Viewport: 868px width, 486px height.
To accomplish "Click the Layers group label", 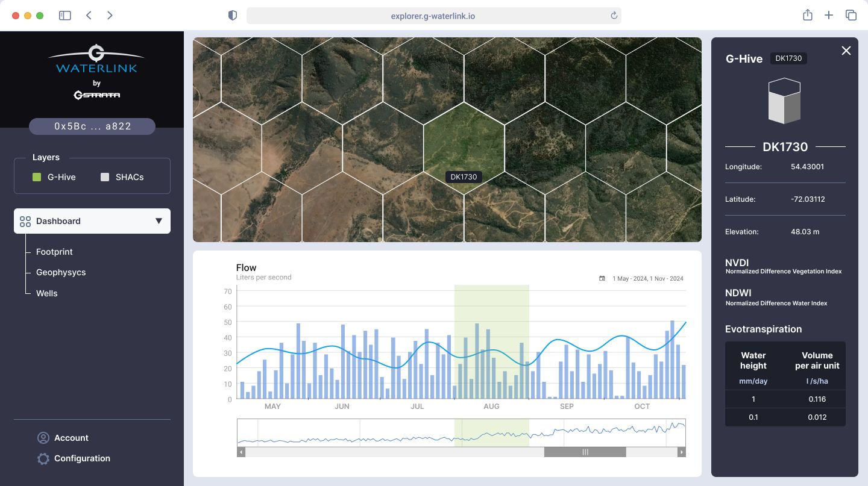I will pos(46,157).
